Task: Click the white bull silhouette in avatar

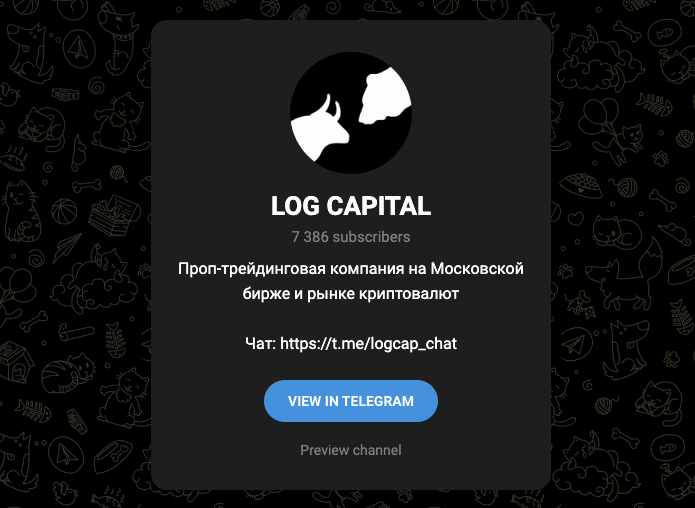Action: pos(321,128)
